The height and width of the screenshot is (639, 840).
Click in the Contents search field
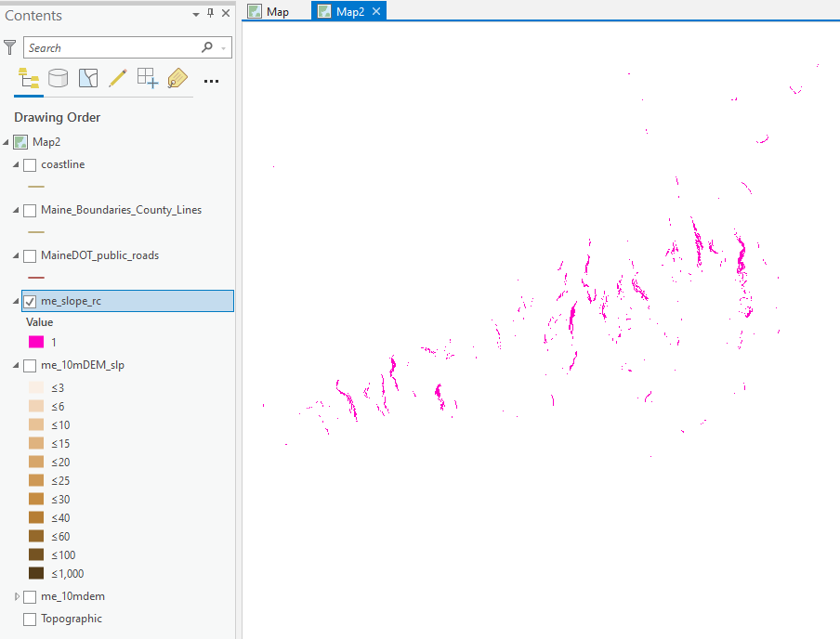coord(112,47)
